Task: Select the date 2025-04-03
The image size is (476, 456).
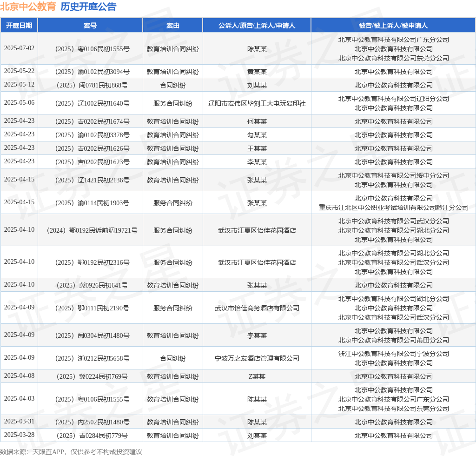Action: 19,399
